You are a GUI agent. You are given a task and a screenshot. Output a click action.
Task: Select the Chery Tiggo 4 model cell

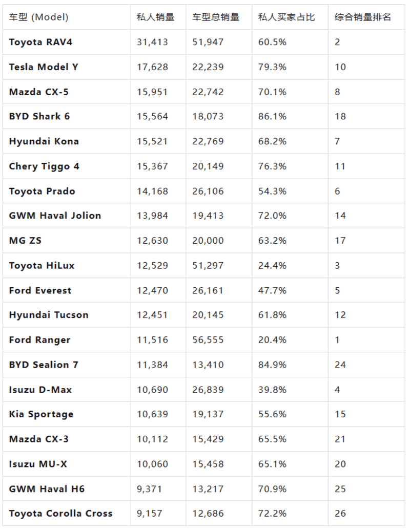pos(44,166)
